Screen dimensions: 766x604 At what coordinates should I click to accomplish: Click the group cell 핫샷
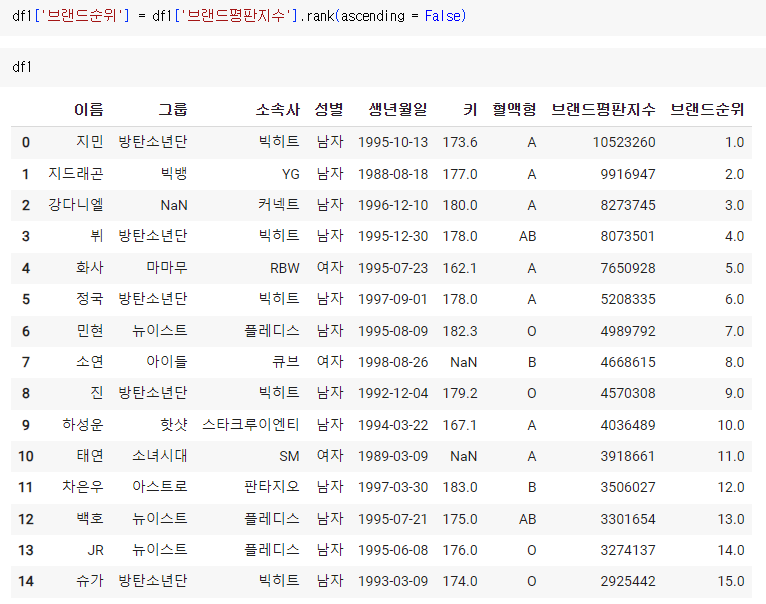173,425
